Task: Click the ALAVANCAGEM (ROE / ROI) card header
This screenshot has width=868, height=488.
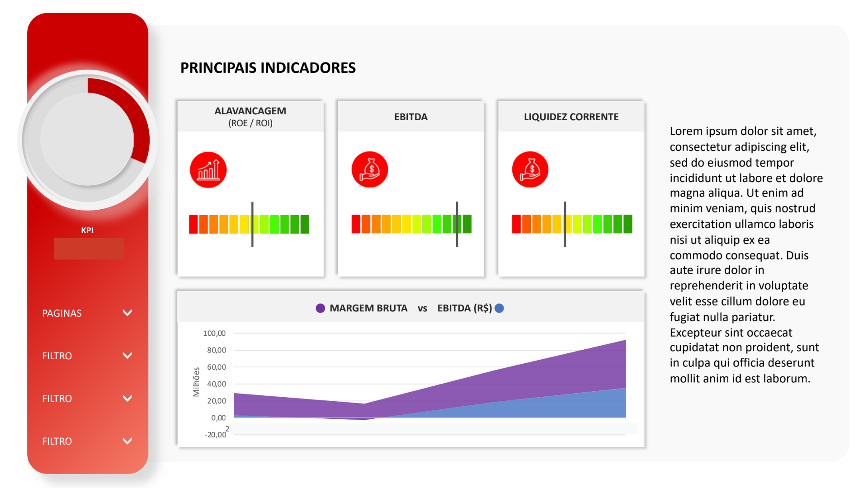Action: tap(250, 117)
